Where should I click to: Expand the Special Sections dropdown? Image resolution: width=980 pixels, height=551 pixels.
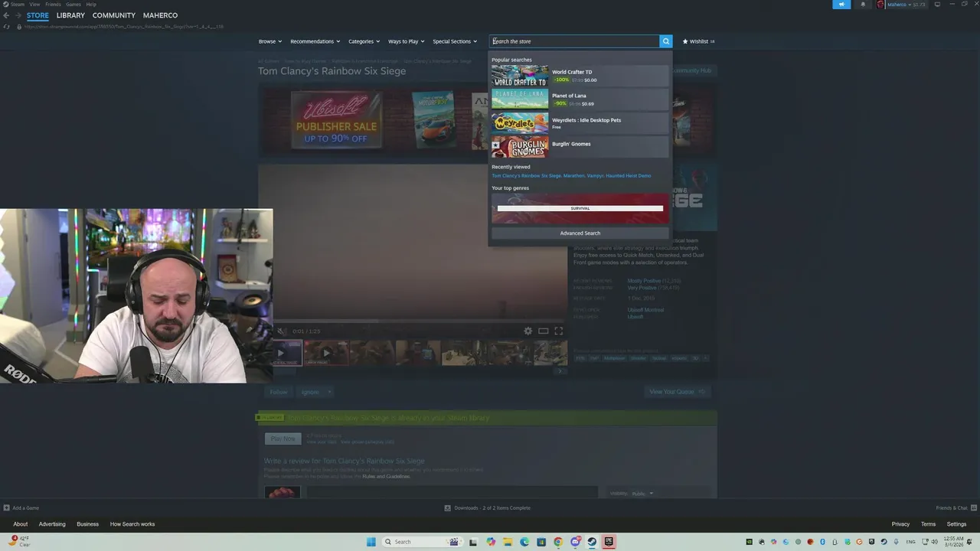tap(455, 41)
